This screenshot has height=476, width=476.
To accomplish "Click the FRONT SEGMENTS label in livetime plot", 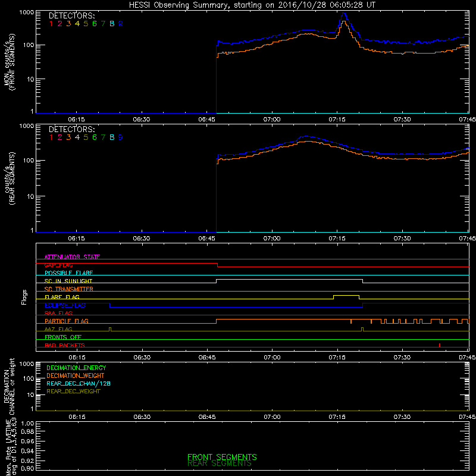I will [x=222, y=457].
